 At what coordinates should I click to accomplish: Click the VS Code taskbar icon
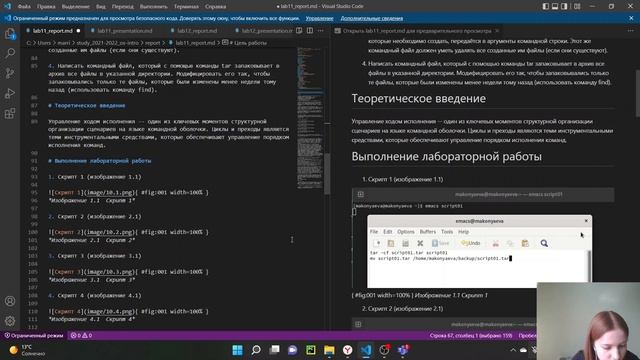pos(366,350)
